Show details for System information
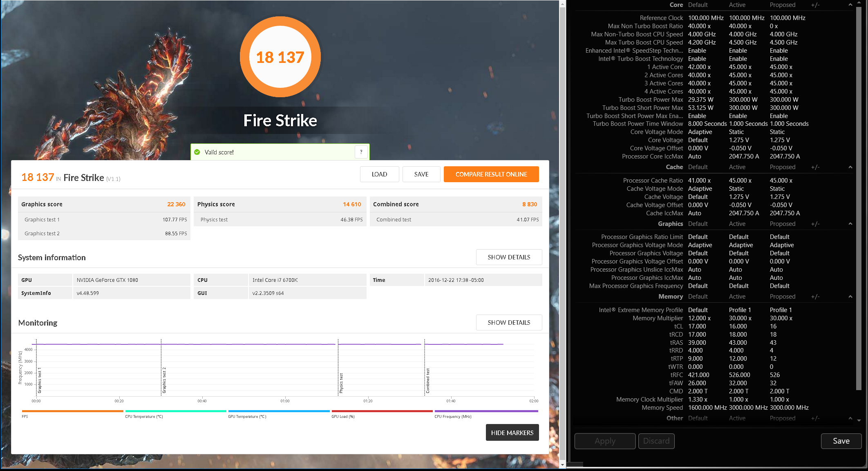The height and width of the screenshot is (471, 868). point(509,257)
